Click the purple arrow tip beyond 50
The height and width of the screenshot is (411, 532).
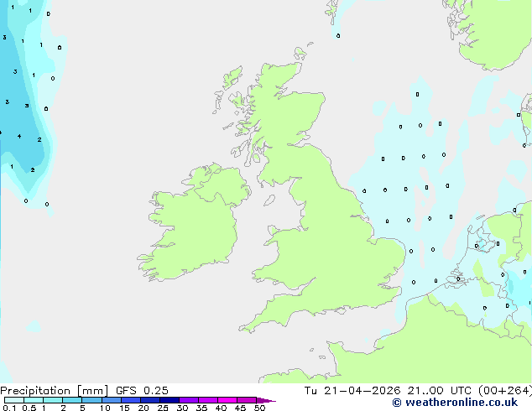click(x=265, y=400)
